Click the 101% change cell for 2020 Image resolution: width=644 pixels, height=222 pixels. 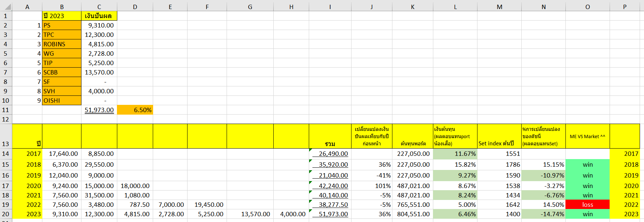[x=372, y=186]
